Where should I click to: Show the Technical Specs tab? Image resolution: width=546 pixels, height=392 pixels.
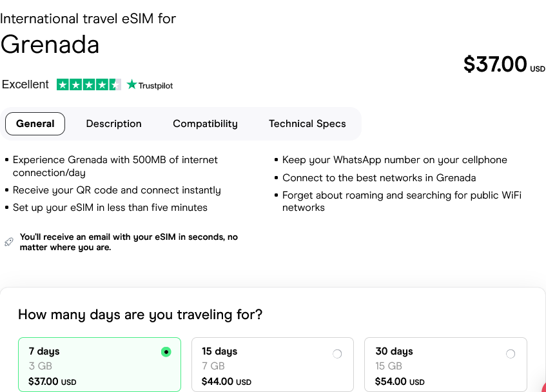[307, 124]
